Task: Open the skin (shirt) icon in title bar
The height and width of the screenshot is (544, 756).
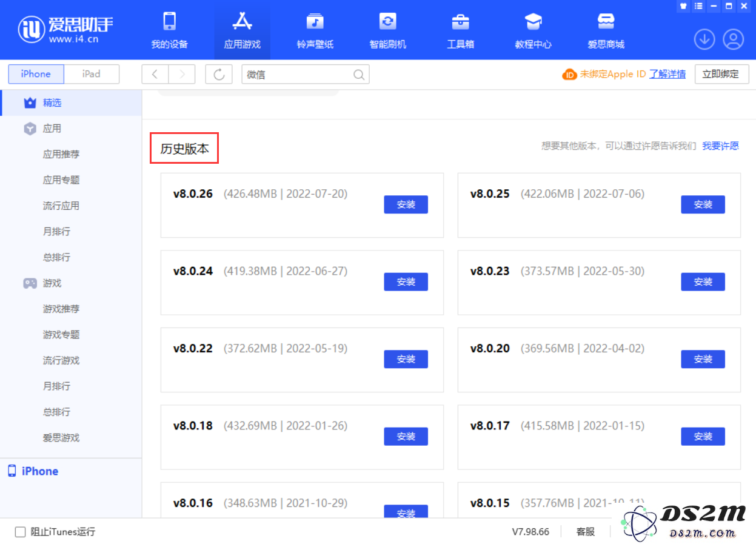Action: pos(683,6)
